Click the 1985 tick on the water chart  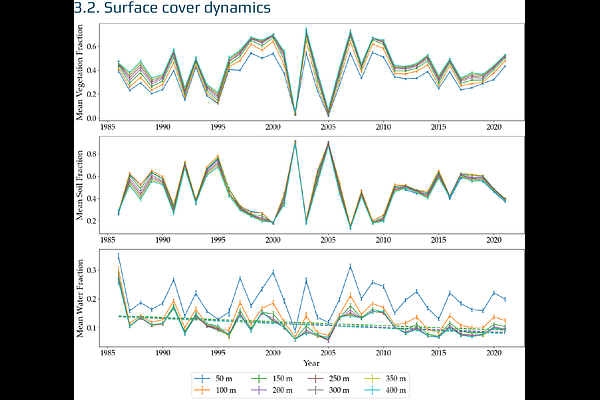tap(107, 352)
